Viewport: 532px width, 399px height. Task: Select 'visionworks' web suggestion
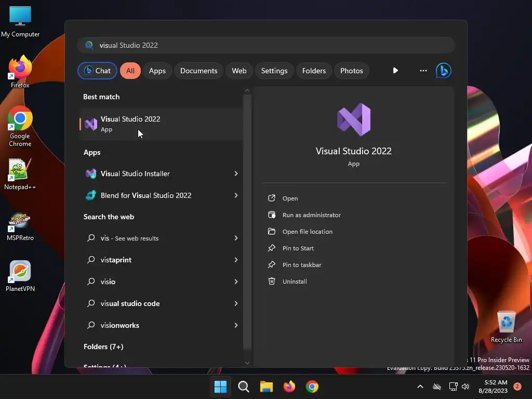(x=161, y=325)
